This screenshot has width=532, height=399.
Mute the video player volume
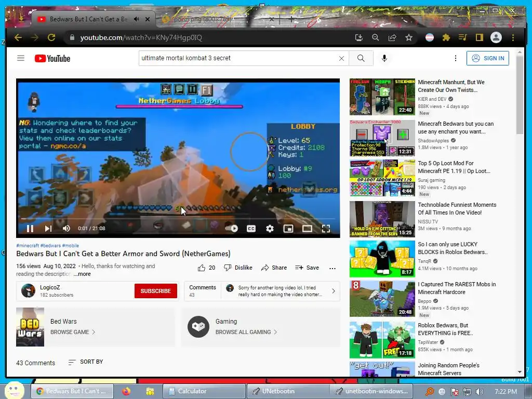tap(66, 229)
